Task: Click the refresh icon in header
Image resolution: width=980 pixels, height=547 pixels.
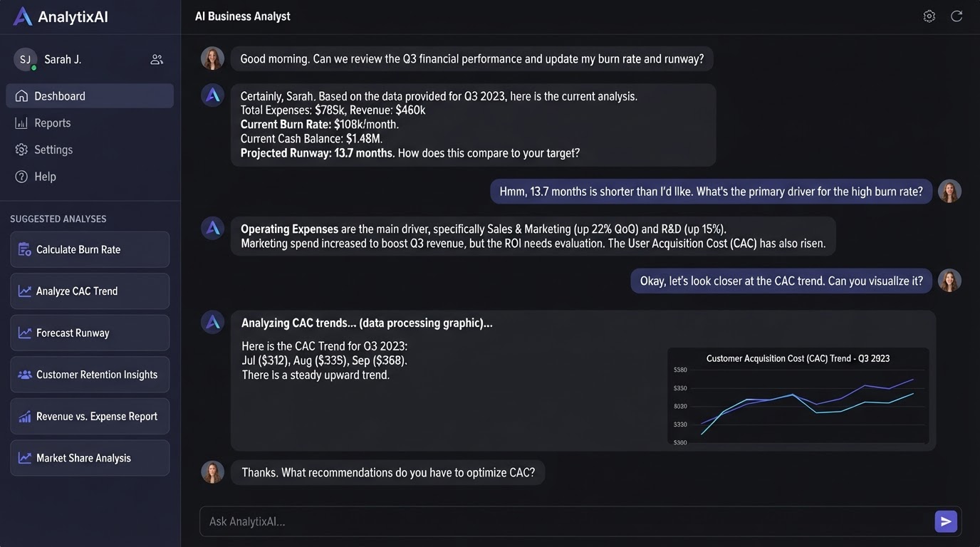Action: pos(956,16)
